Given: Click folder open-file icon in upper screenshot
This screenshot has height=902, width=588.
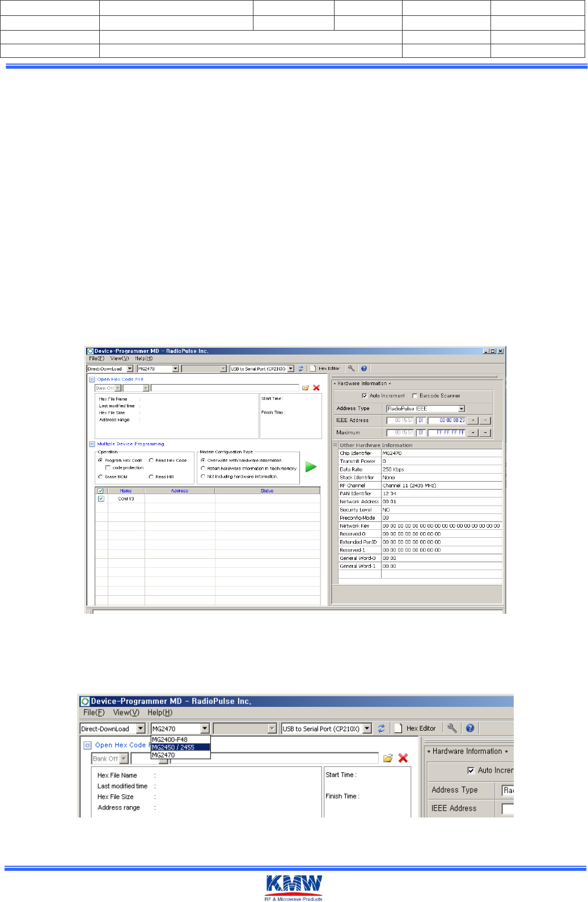Looking at the screenshot, I should pyautogui.click(x=306, y=388).
